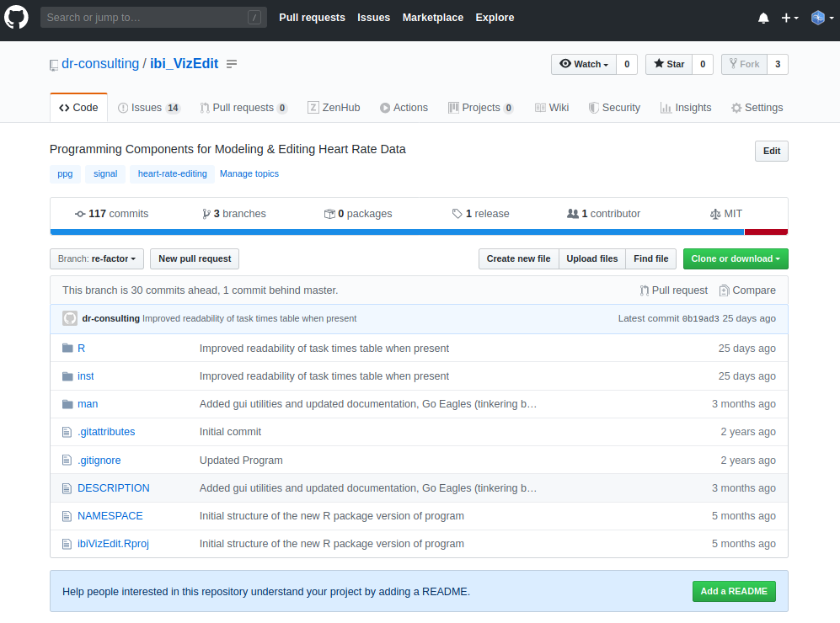
Task: Open the Wiki tab
Action: 552,108
